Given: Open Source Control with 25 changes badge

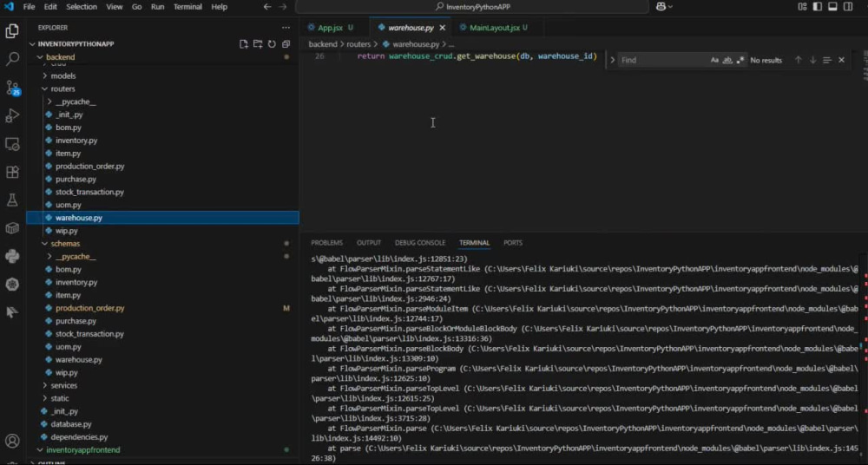Looking at the screenshot, I should click(x=12, y=87).
